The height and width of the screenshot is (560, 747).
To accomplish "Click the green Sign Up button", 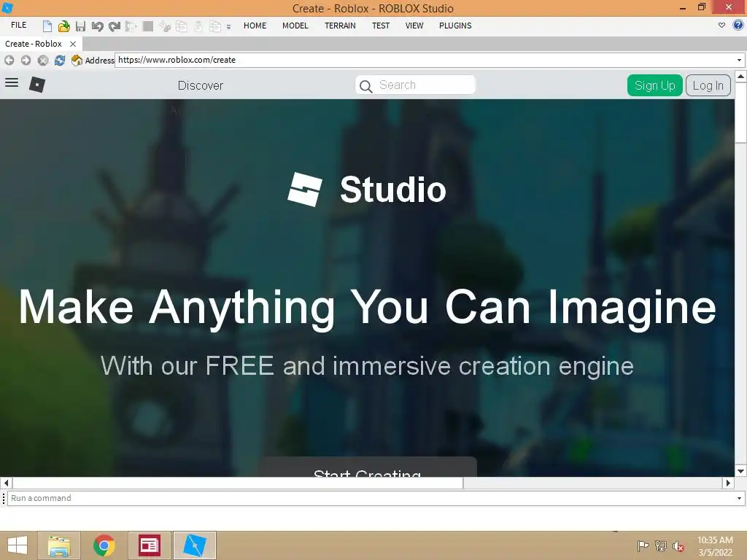I will pos(654,85).
